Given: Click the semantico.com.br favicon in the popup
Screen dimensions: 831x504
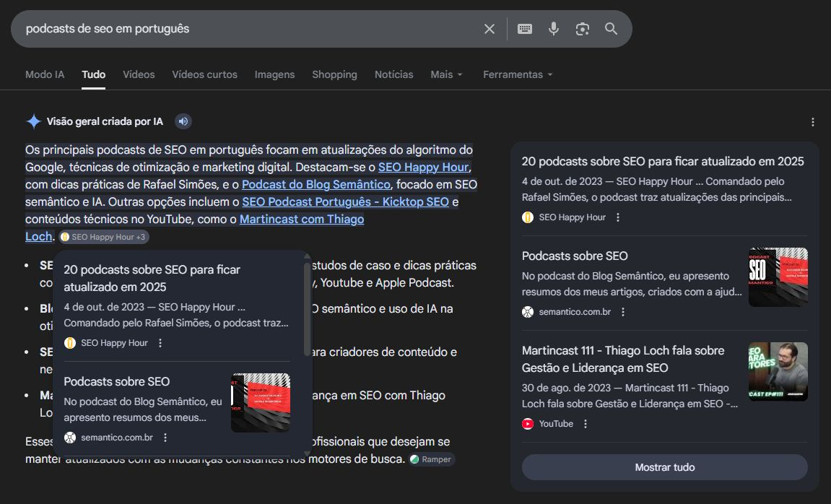Looking at the screenshot, I should point(70,438).
